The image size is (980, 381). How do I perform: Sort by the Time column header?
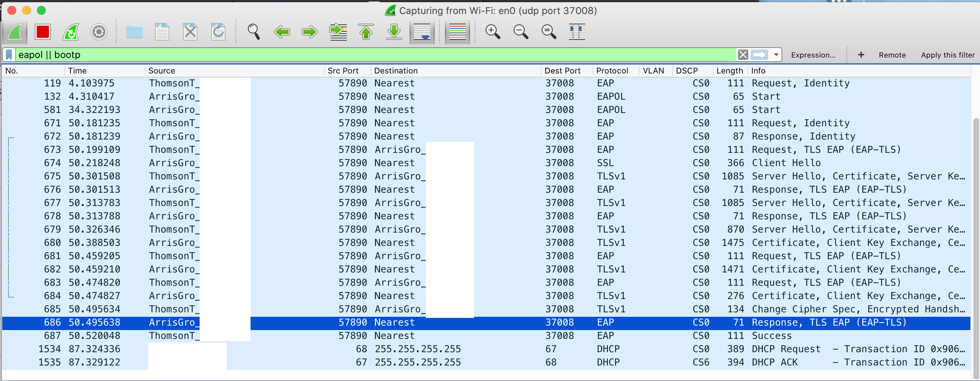104,71
